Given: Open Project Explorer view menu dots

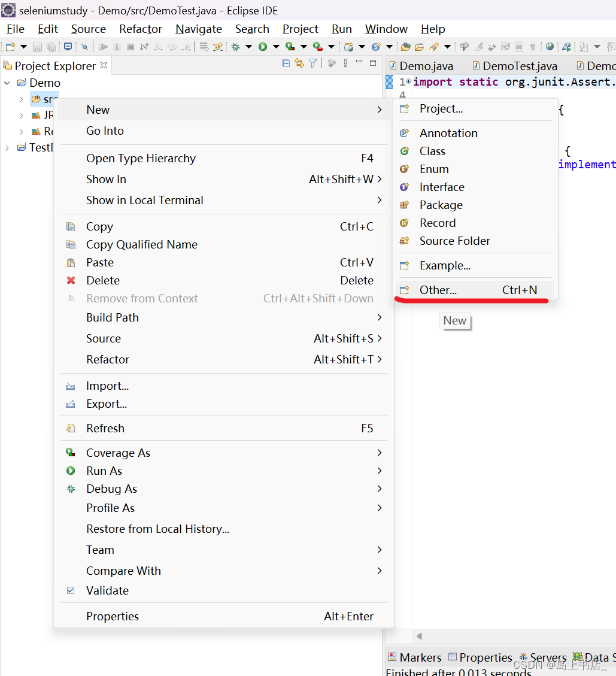Looking at the screenshot, I should 345,63.
